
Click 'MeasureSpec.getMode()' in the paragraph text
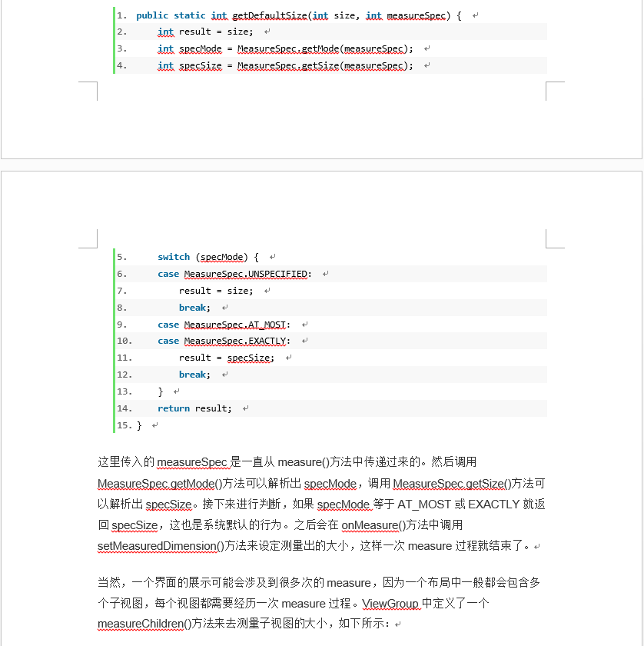click(x=160, y=483)
